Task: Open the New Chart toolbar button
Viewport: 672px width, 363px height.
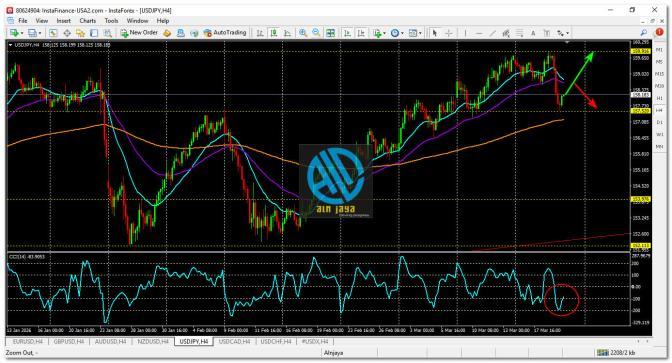Action: tap(14, 33)
